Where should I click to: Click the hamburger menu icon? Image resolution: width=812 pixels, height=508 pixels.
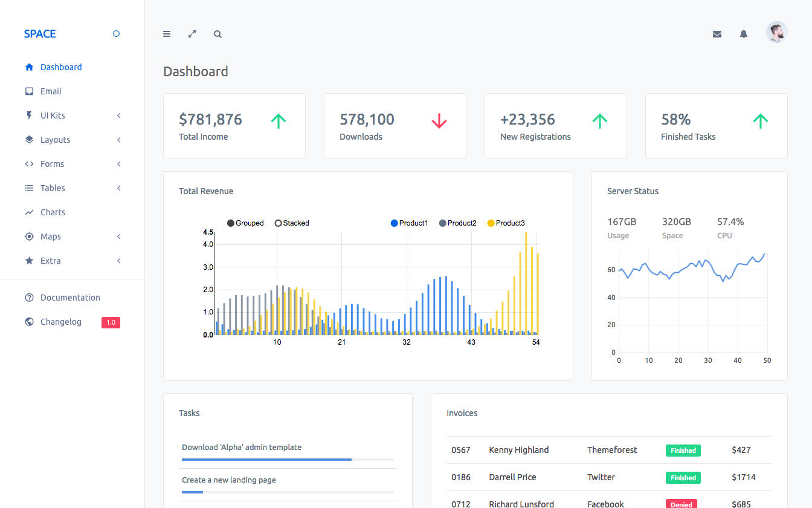pyautogui.click(x=167, y=34)
